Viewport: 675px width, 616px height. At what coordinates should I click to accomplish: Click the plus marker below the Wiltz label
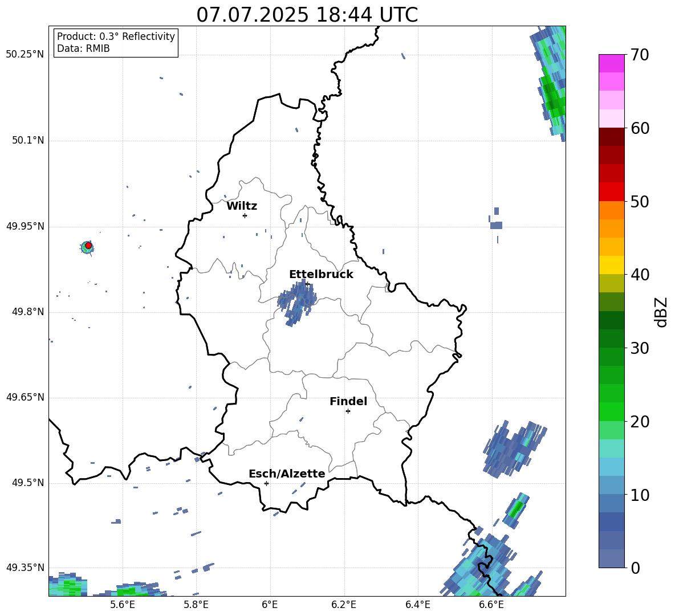coord(245,215)
